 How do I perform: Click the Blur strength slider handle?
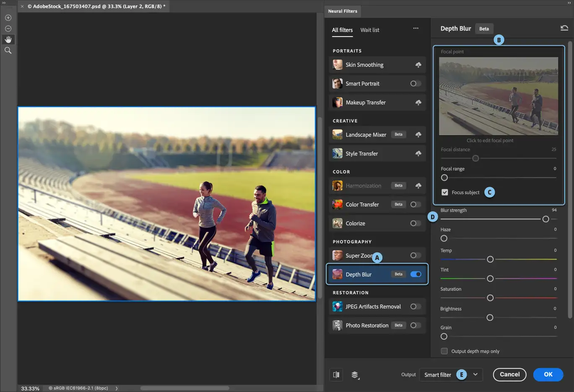point(545,219)
